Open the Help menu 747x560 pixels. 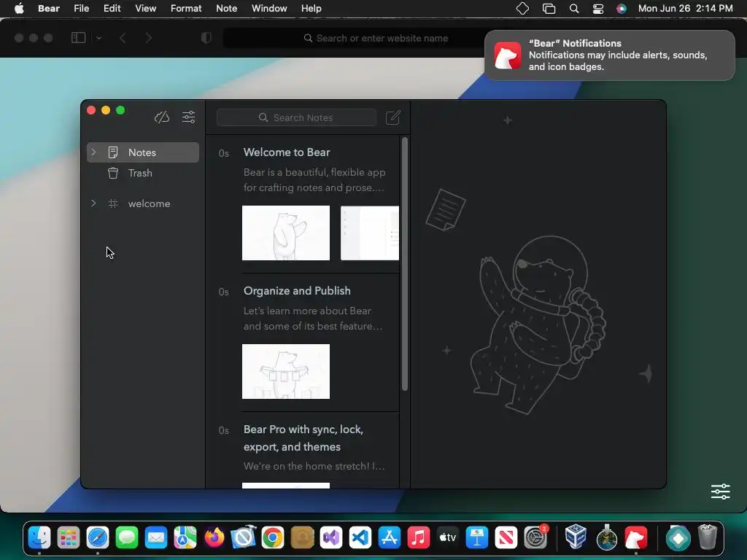coord(311,9)
